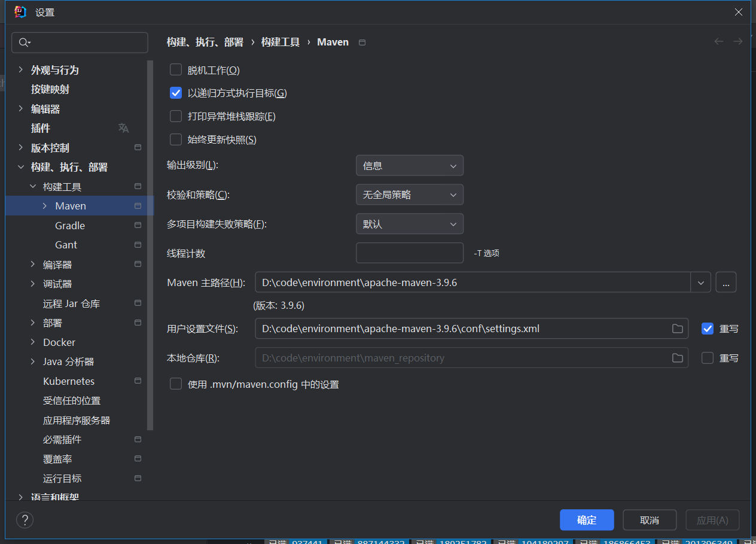Click the 线程计数 input field
This screenshot has width=756, height=544.
(x=409, y=253)
